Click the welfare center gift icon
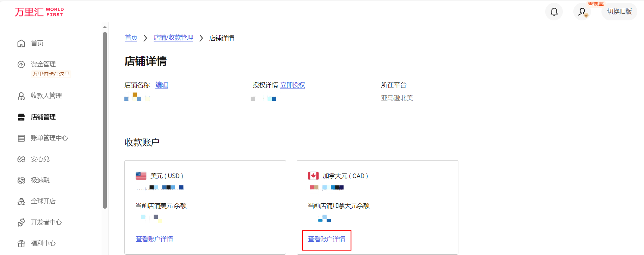The image size is (644, 255). point(21,243)
